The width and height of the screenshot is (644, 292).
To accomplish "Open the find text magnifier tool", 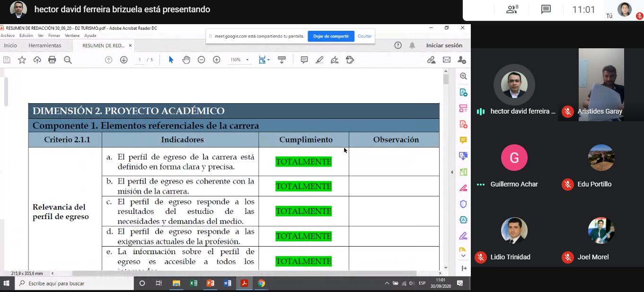I will 68,60.
